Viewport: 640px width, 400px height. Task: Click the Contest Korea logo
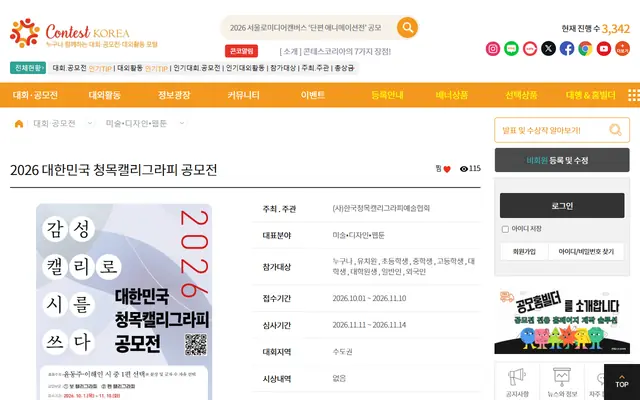(84, 33)
